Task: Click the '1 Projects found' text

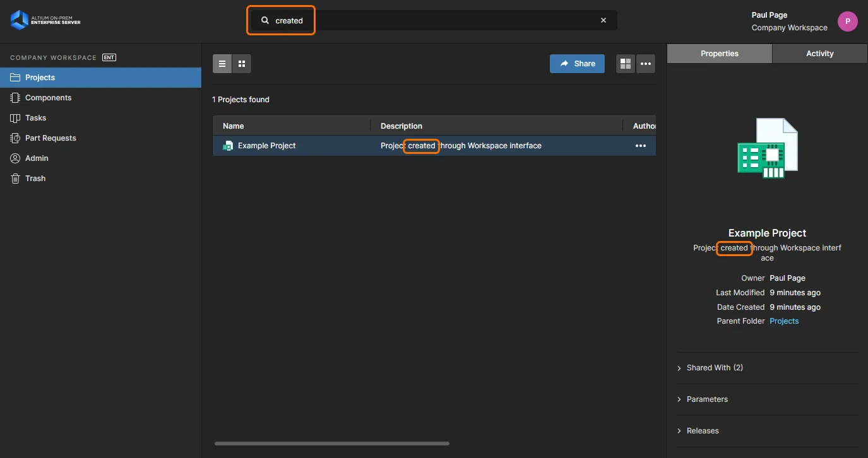Action: point(241,100)
